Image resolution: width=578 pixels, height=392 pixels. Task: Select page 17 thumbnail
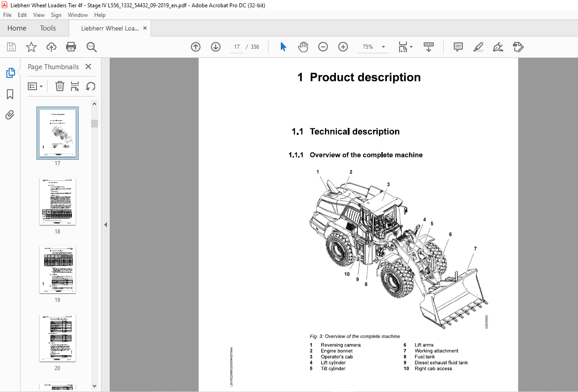(57, 133)
